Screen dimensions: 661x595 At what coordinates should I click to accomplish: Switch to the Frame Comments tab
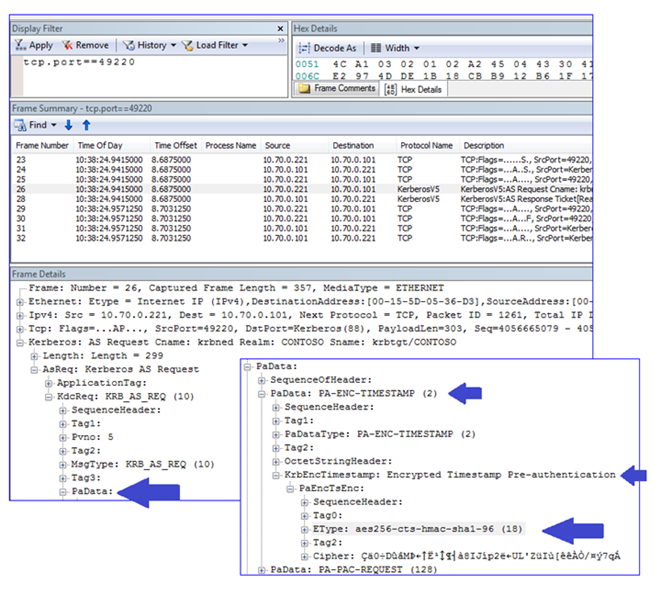[336, 89]
